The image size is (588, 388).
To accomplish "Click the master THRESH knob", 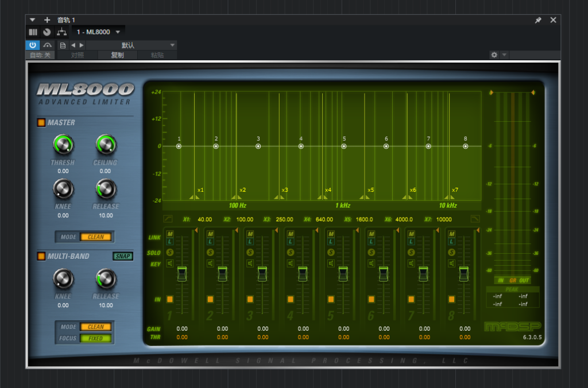I will (x=63, y=145).
